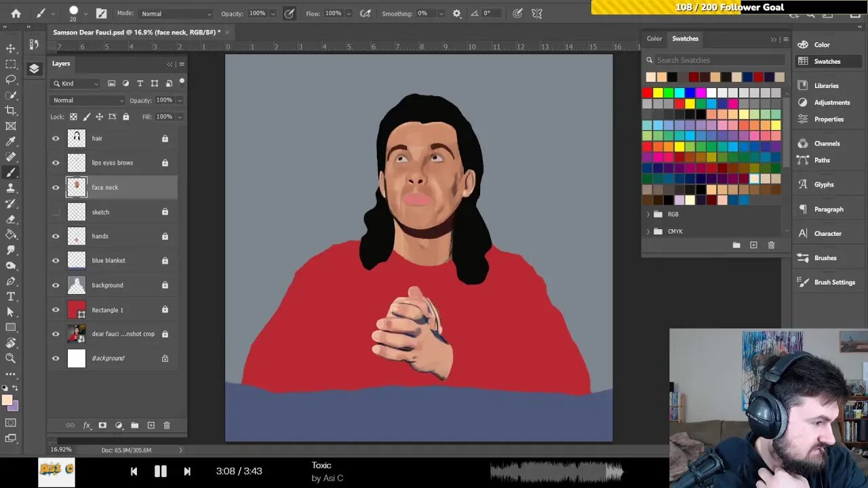Image resolution: width=868 pixels, height=488 pixels.
Task: Open the layer Fill dropdown arrow
Action: (180, 117)
